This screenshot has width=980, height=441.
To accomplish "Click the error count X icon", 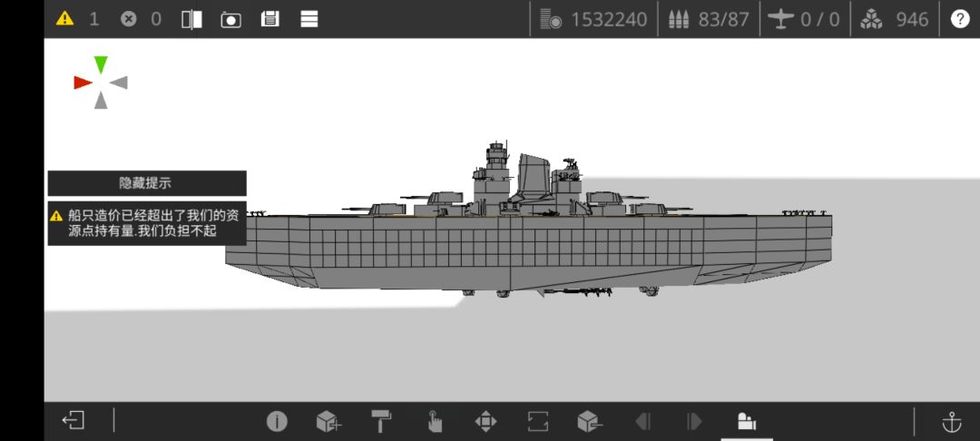I will click(x=128, y=19).
